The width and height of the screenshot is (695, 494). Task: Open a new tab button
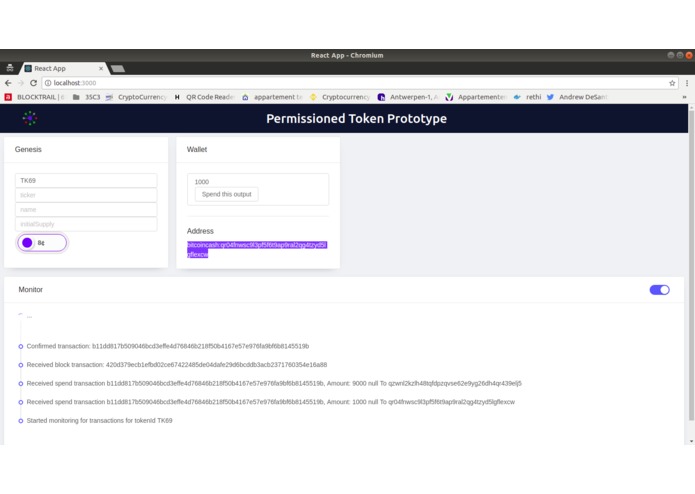(x=117, y=68)
